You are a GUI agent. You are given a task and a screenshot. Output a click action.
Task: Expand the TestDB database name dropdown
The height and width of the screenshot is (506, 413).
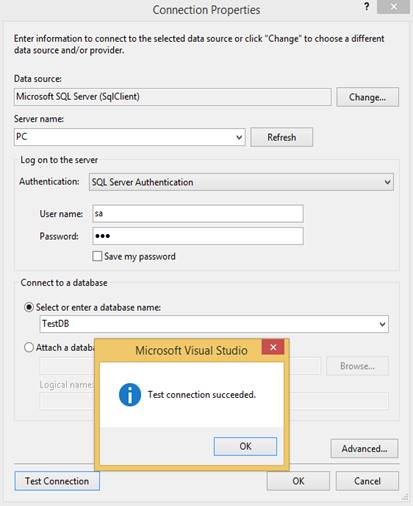382,324
